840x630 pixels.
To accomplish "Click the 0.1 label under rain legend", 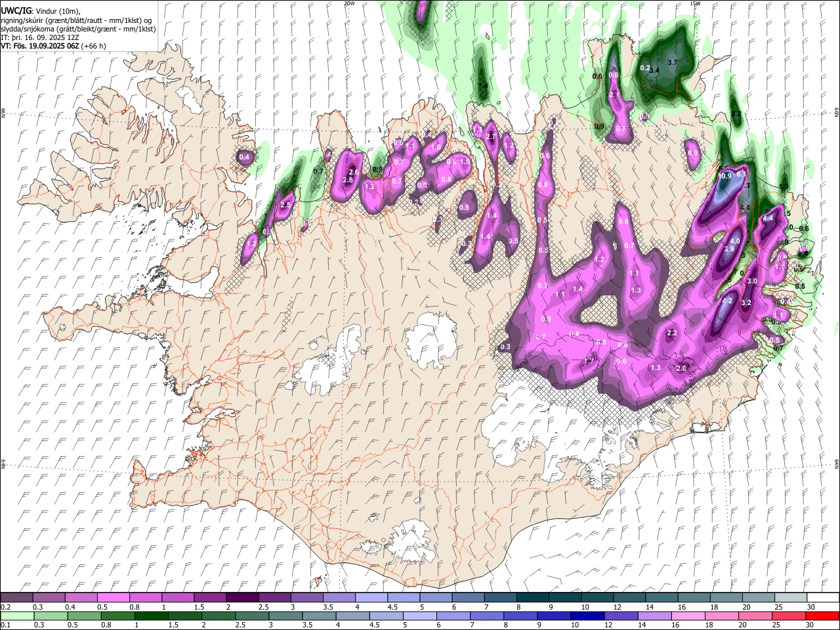I will (x=5, y=625).
